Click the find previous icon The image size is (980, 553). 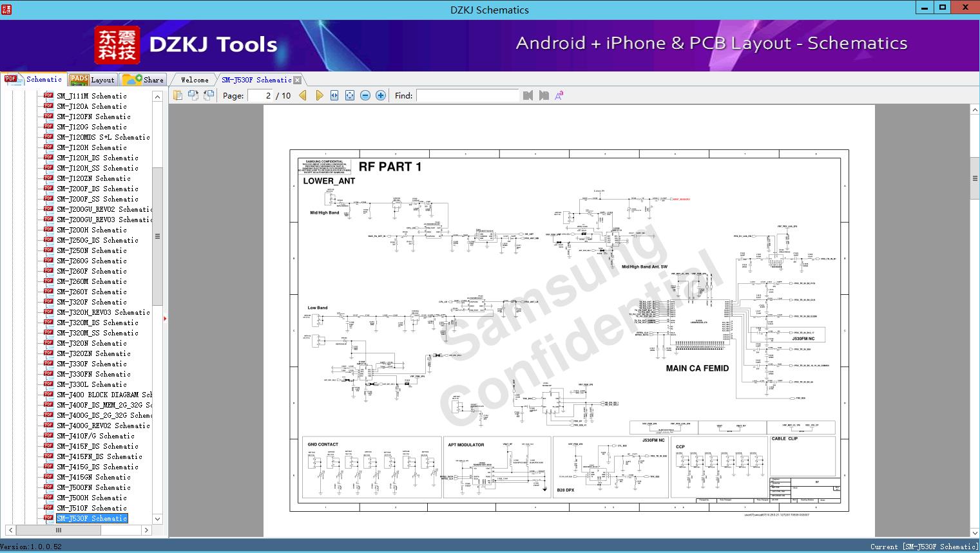[528, 95]
